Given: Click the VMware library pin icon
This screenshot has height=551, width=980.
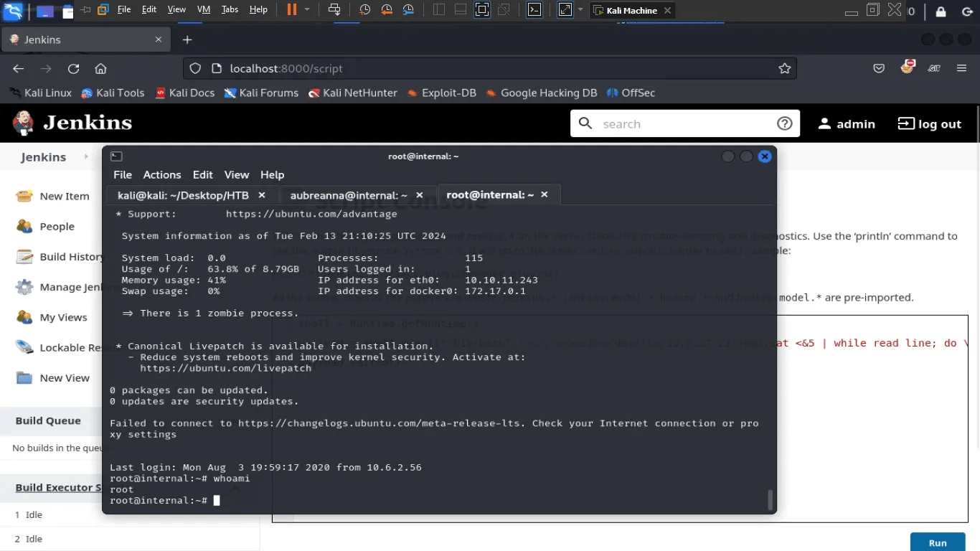Looking at the screenshot, I should pos(86,9).
